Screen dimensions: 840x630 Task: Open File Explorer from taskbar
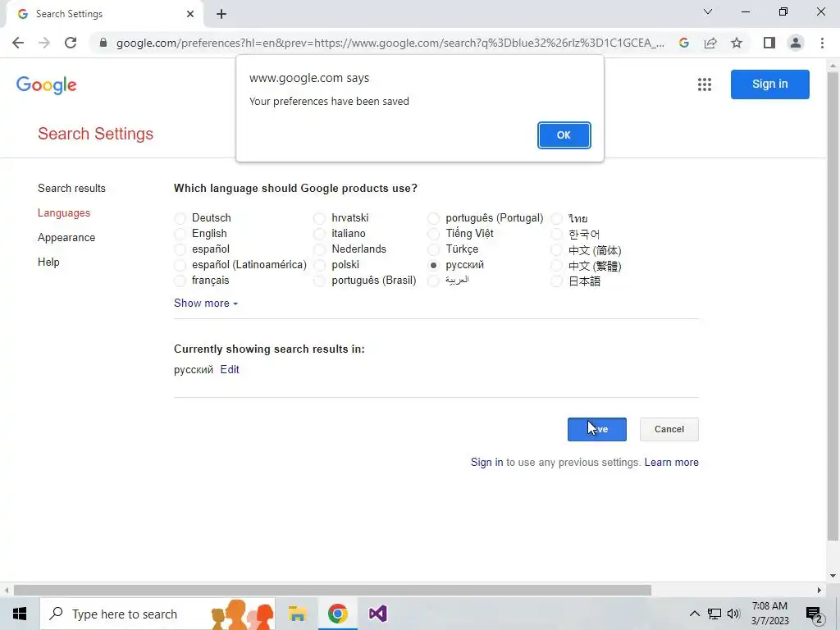click(297, 614)
